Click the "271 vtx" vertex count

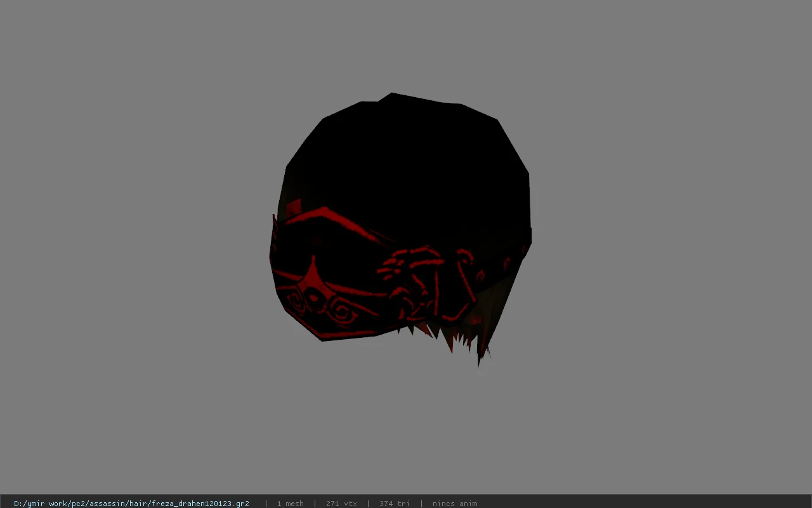[x=341, y=504]
